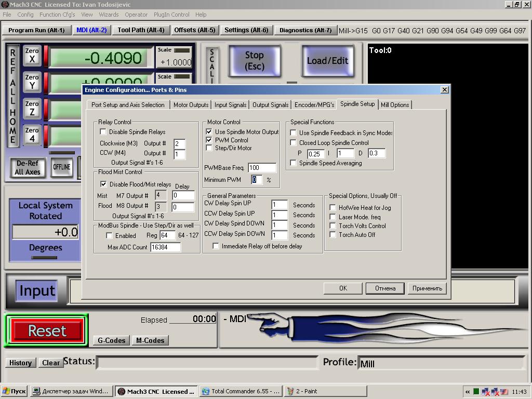Click the Start (Пуск) button

click(x=14, y=391)
